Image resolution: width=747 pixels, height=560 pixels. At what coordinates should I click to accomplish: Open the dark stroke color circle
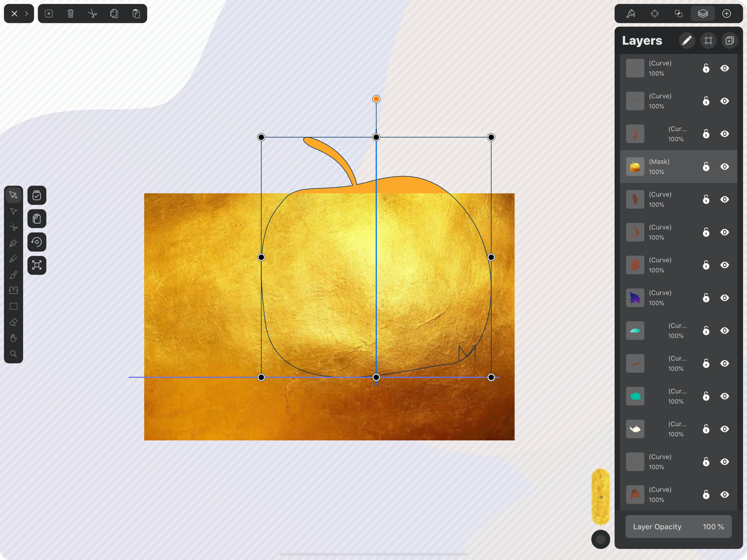(x=600, y=539)
